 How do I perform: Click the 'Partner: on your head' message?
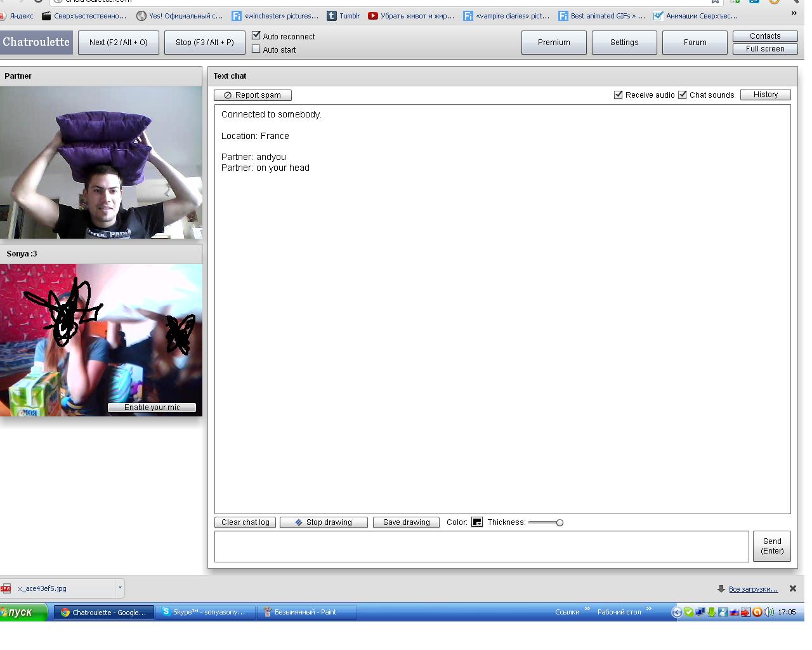[265, 168]
